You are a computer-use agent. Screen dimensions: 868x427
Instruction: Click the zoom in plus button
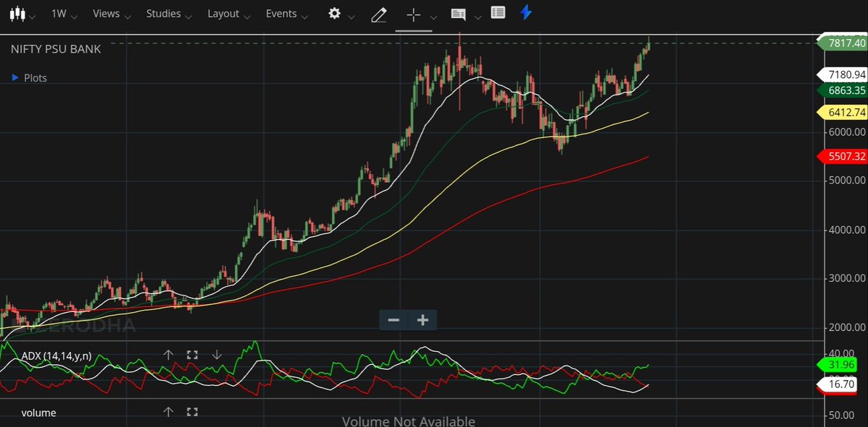(x=422, y=319)
